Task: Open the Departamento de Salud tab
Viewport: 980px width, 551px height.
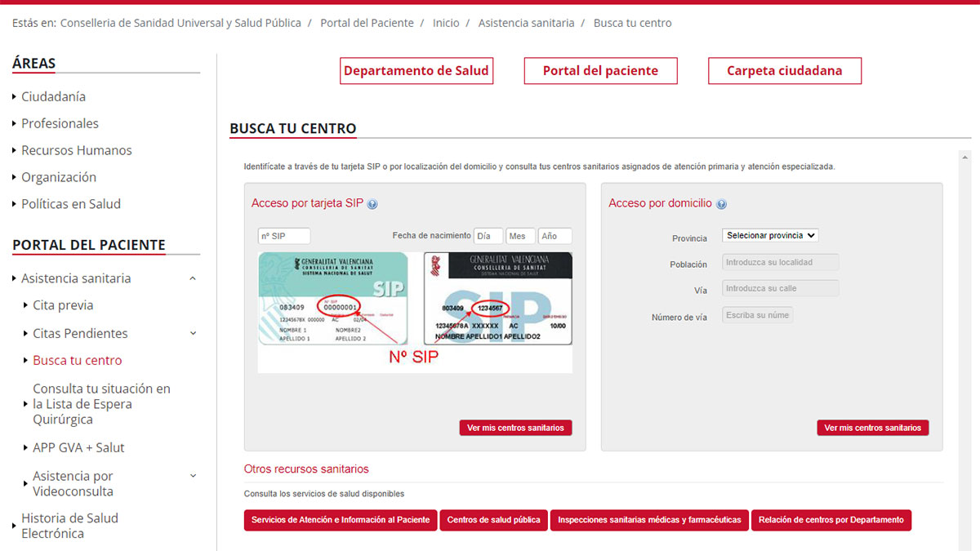Action: pos(416,71)
